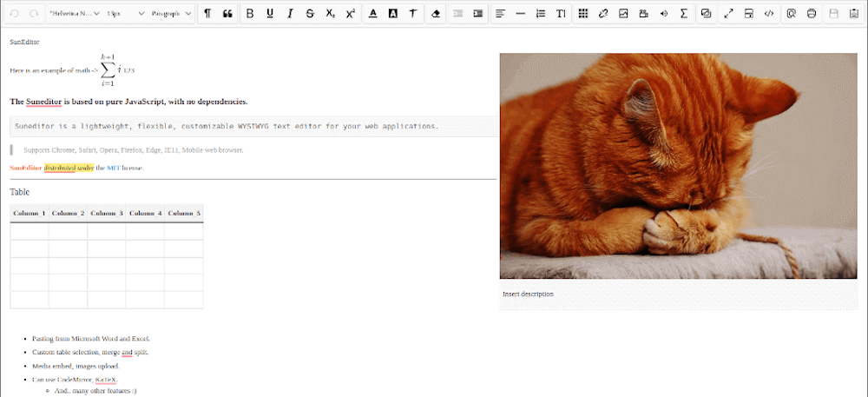Open the highlight background color picker
Screen dimensions: 868x397
(392, 14)
